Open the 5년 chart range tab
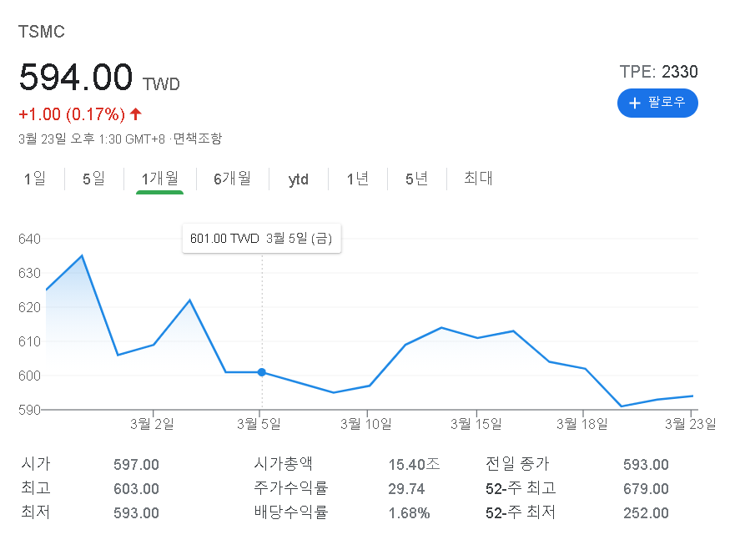Image resolution: width=740 pixels, height=560 pixels. pos(417,179)
